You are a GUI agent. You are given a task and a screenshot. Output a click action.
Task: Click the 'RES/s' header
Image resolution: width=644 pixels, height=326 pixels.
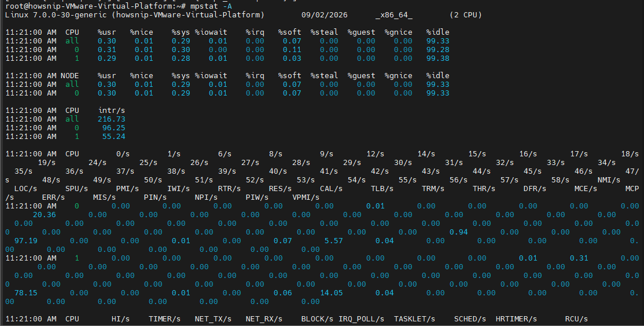coord(281,189)
